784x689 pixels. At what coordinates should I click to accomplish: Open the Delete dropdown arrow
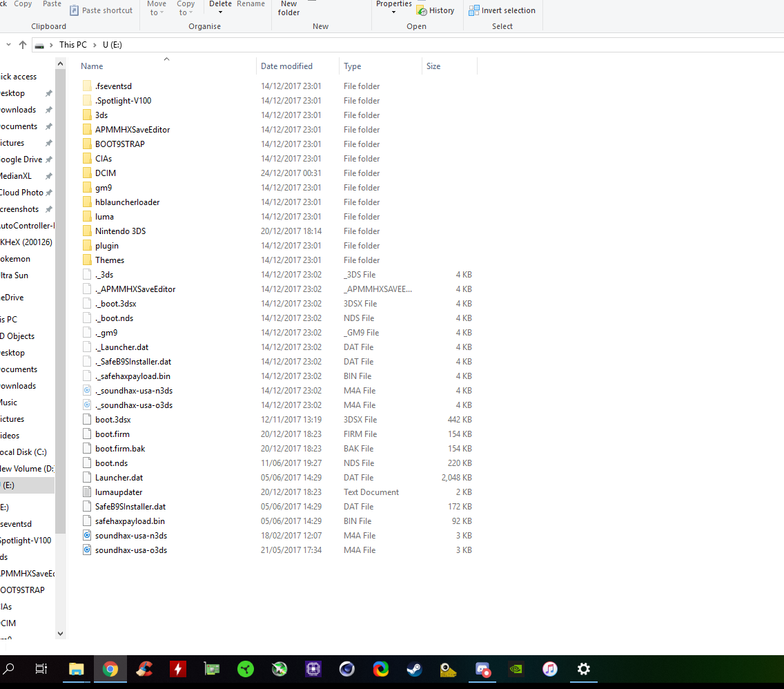coord(221,12)
